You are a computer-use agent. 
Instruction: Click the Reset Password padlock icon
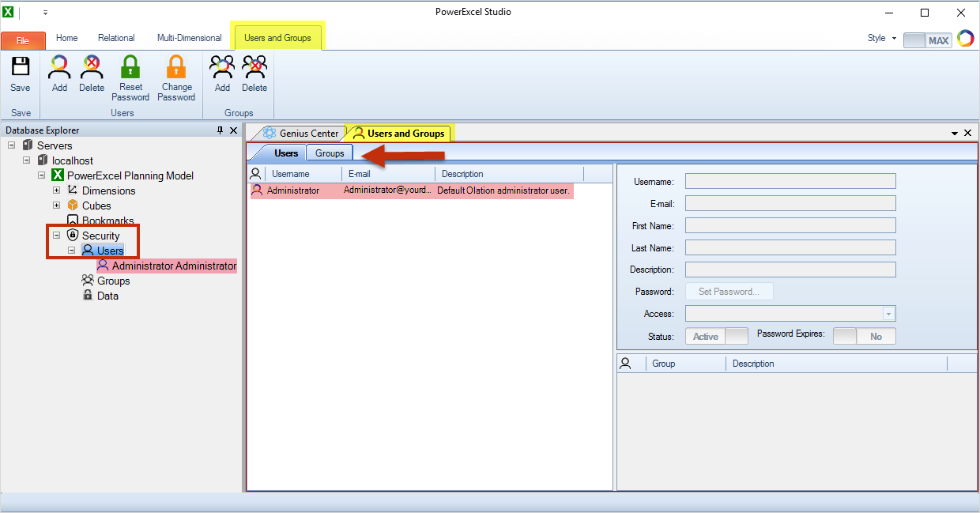[130, 66]
